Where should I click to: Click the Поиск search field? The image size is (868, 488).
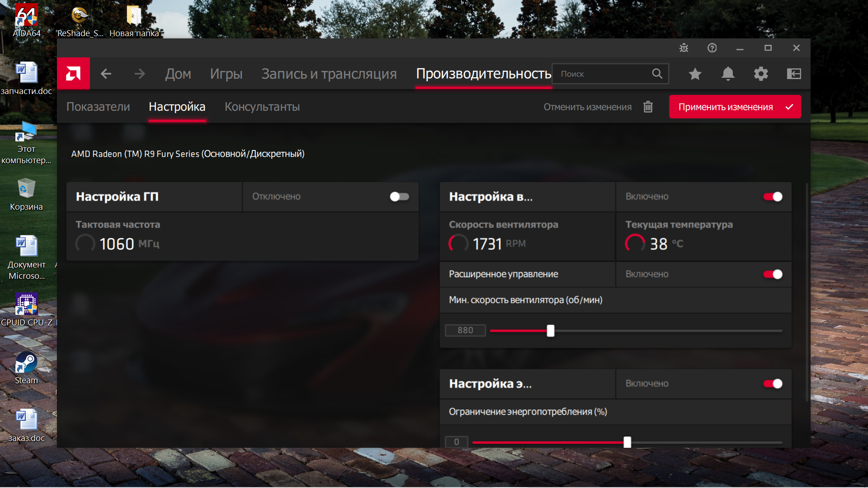pos(604,74)
